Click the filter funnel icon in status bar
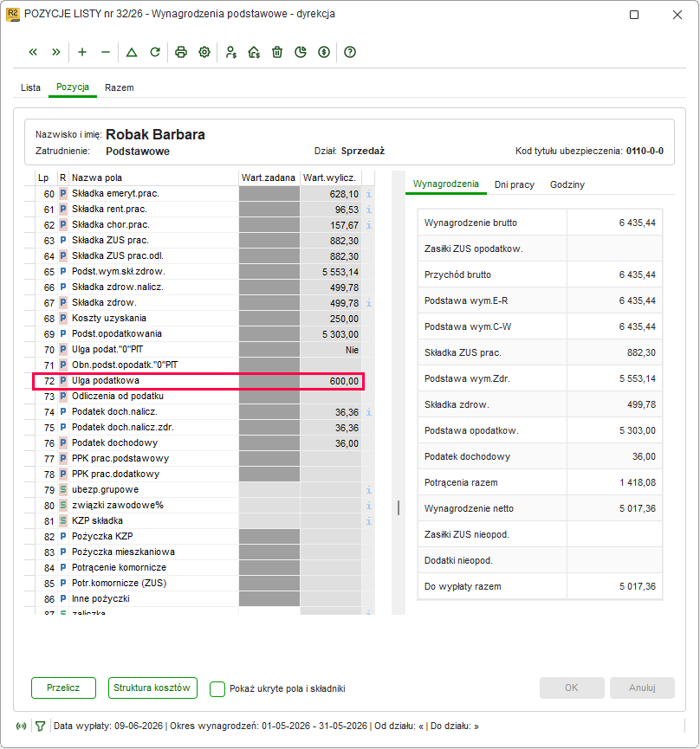Viewport: 700px width, 749px height. point(40,726)
